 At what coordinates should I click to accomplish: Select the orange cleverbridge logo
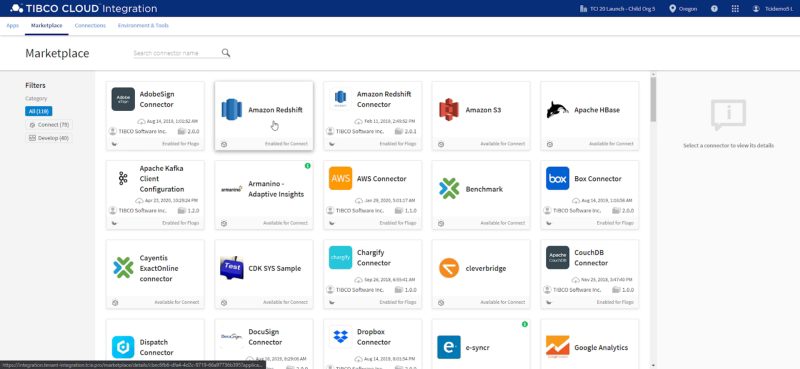(x=449, y=268)
